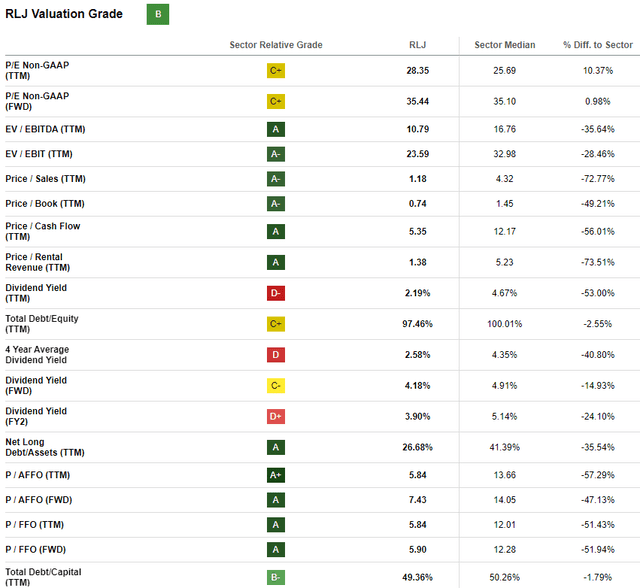Open the P/E Non-GAAP (TTM) metric
This screenshot has width=640, height=588.
(x=37, y=71)
